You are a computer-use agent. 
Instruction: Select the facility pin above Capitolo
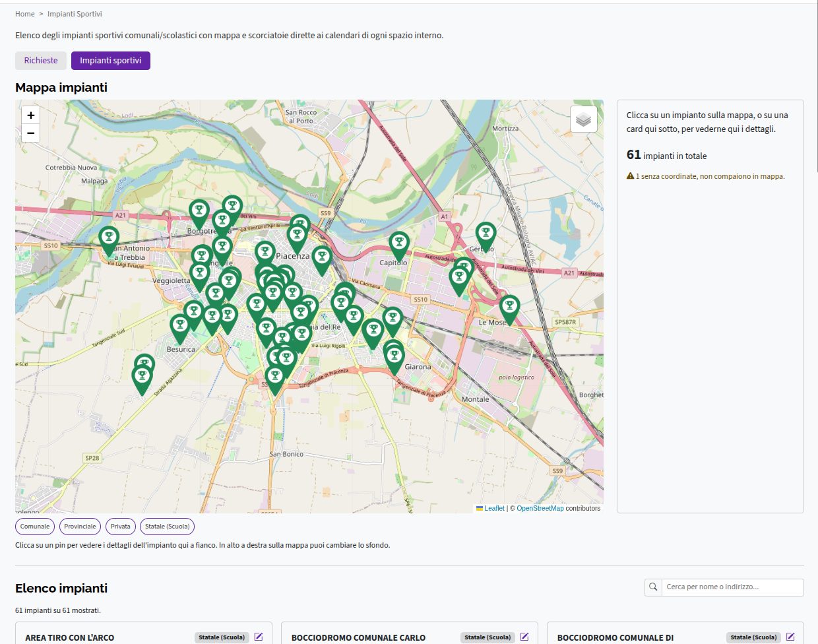tap(399, 247)
